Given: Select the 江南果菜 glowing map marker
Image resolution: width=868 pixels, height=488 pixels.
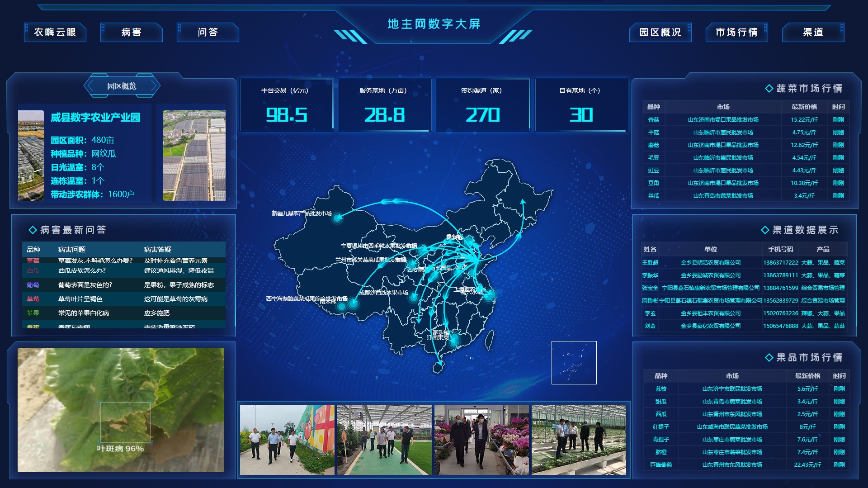Looking at the screenshot, I should pyautogui.click(x=454, y=339).
